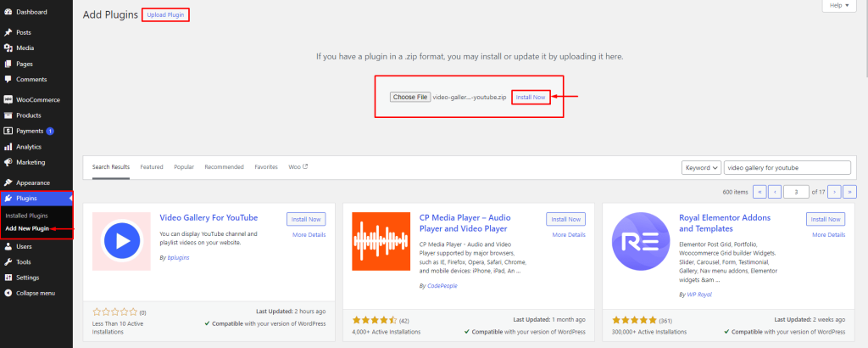The width and height of the screenshot is (868, 348).
Task: Open the CodePeople author link
Action: click(x=442, y=286)
